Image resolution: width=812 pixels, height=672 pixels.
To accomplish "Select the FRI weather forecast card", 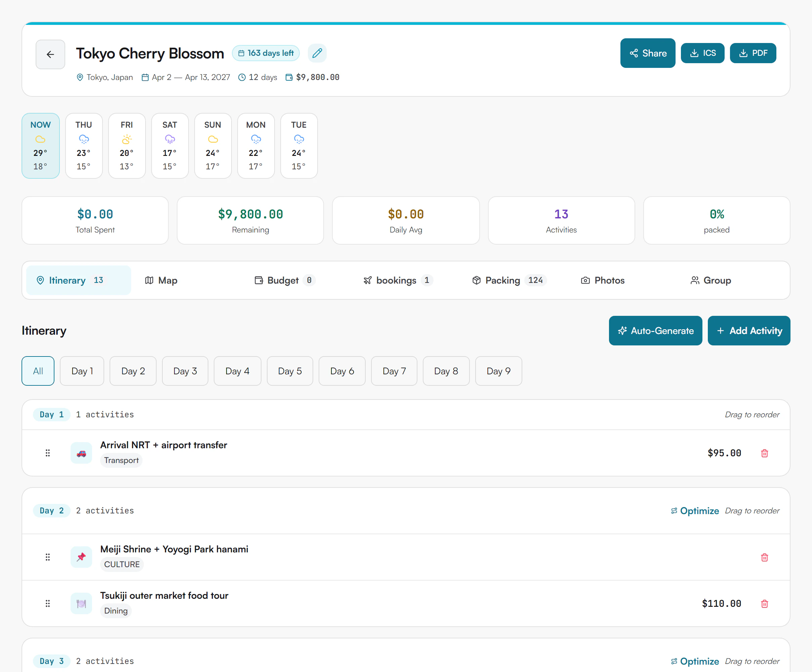I will click(127, 146).
